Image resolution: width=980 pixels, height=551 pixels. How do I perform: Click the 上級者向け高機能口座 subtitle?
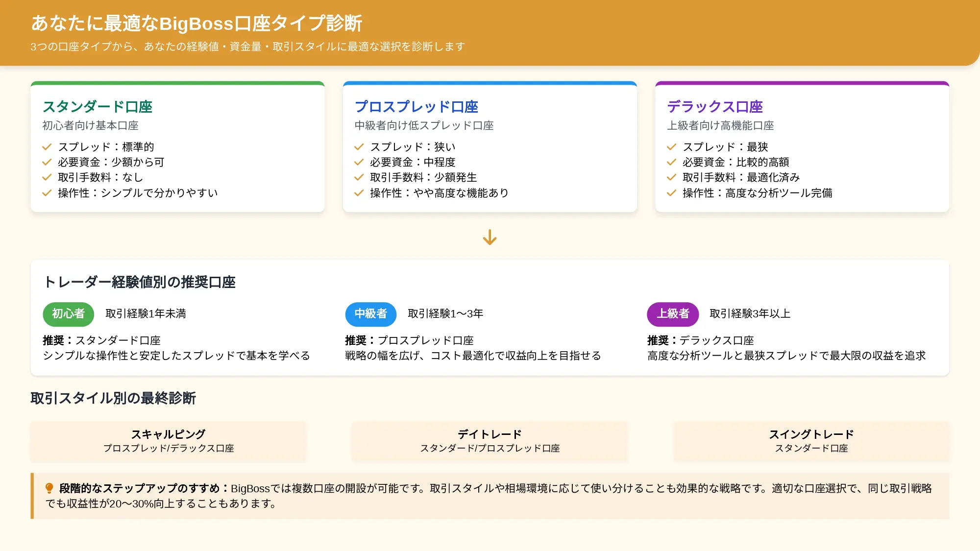coord(720,126)
